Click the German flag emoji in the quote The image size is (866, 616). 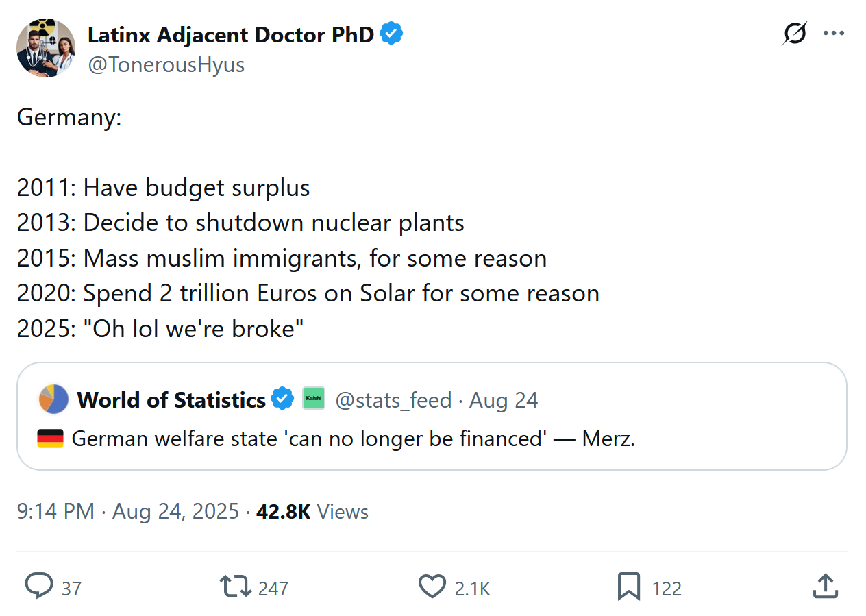click(50, 439)
